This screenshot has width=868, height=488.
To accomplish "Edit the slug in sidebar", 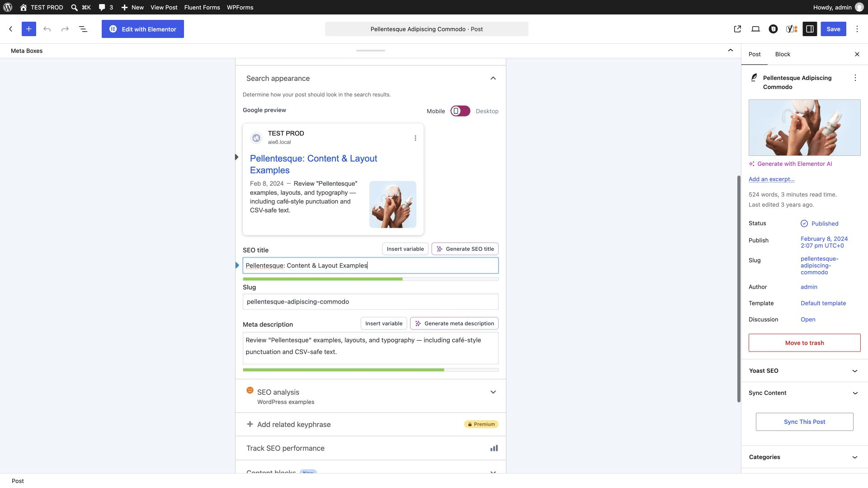I will 819,265.
